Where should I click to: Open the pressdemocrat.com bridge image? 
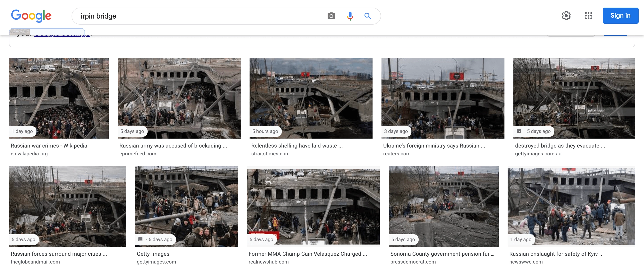443,207
